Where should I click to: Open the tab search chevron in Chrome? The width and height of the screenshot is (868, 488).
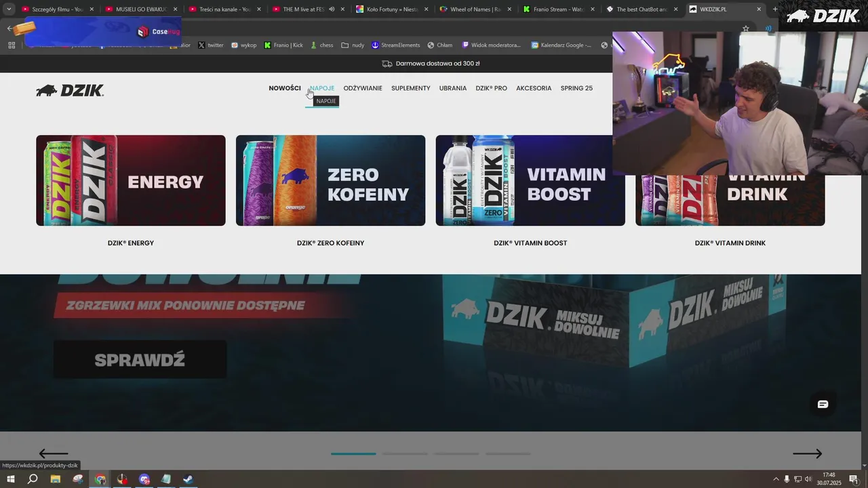[x=9, y=9]
